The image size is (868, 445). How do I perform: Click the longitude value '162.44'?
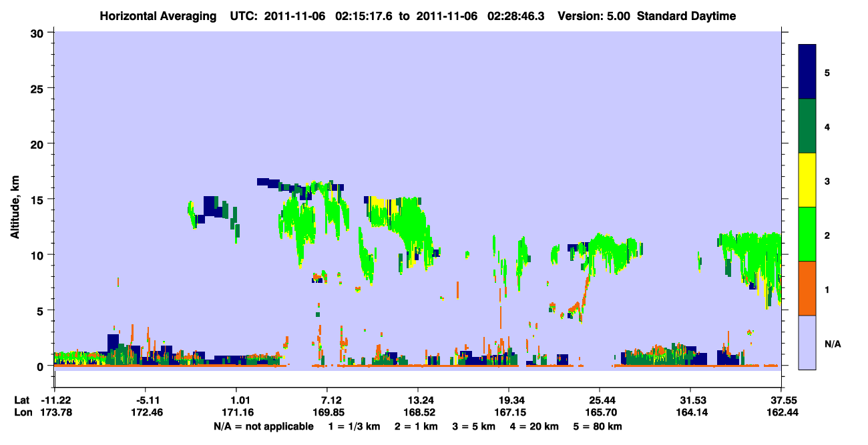click(x=781, y=412)
